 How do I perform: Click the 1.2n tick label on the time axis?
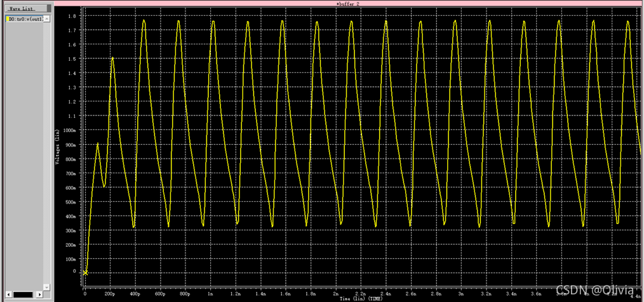236,294
